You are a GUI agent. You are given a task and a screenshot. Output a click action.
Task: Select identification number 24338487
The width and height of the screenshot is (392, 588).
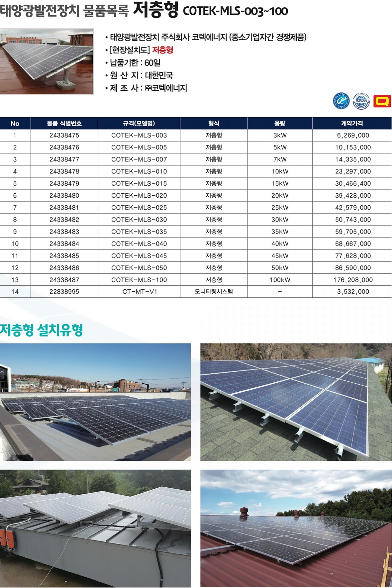[x=64, y=280]
